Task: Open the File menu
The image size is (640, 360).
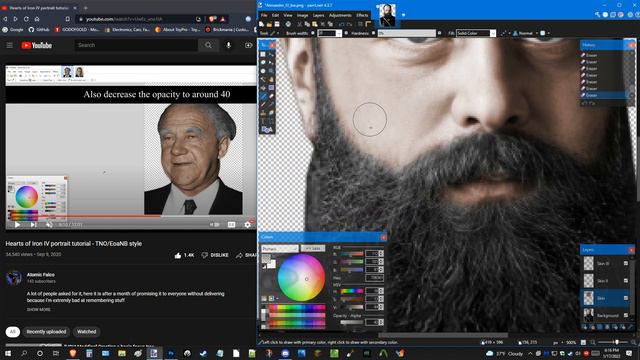Action: (264, 15)
